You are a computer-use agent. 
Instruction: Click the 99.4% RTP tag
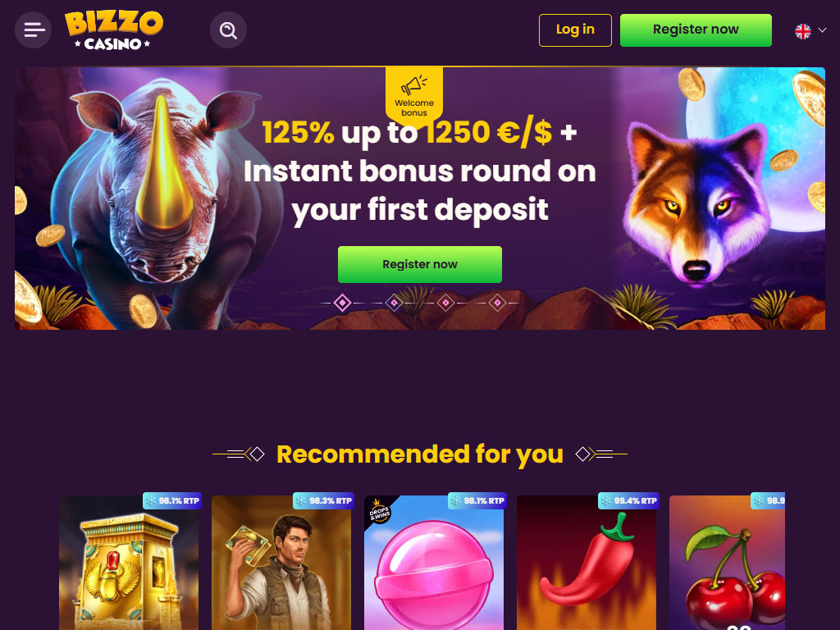click(x=629, y=500)
